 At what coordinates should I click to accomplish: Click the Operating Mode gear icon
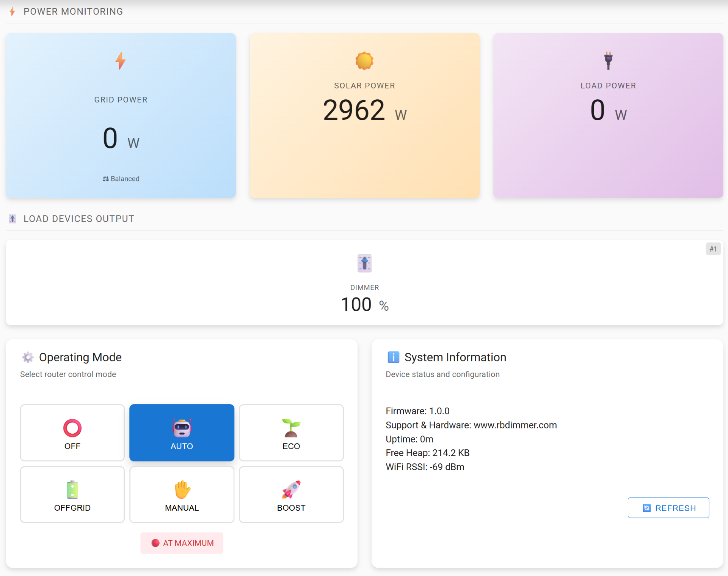pyautogui.click(x=28, y=357)
